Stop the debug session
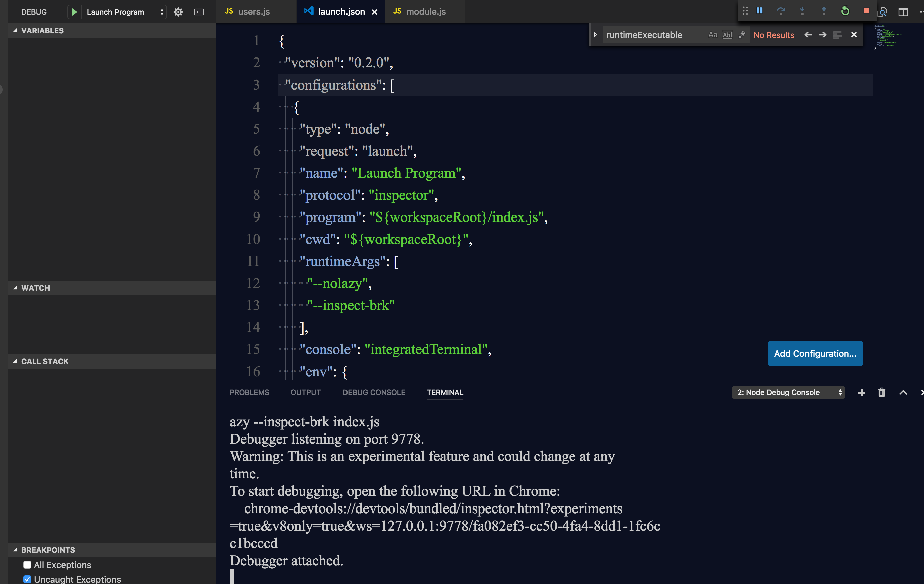The image size is (924, 584). [x=866, y=11]
